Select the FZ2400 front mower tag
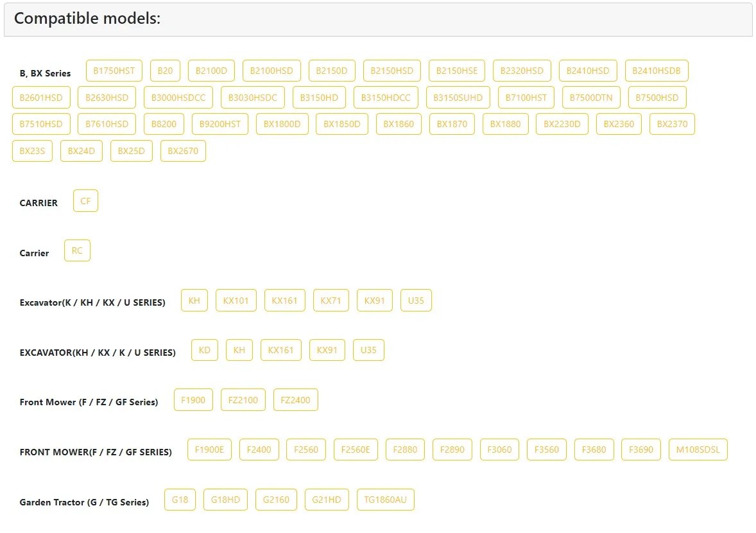 coord(296,400)
